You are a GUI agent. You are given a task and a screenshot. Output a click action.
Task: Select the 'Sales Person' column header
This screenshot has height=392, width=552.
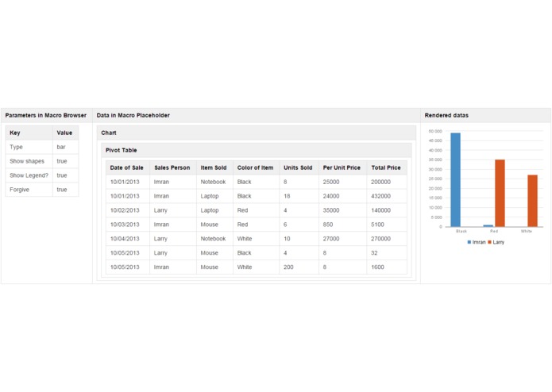pyautogui.click(x=173, y=167)
